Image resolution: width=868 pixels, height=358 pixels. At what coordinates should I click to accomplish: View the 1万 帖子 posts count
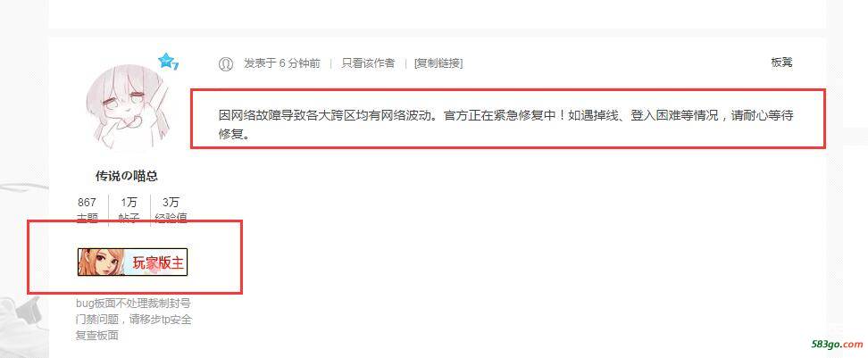tap(129, 211)
